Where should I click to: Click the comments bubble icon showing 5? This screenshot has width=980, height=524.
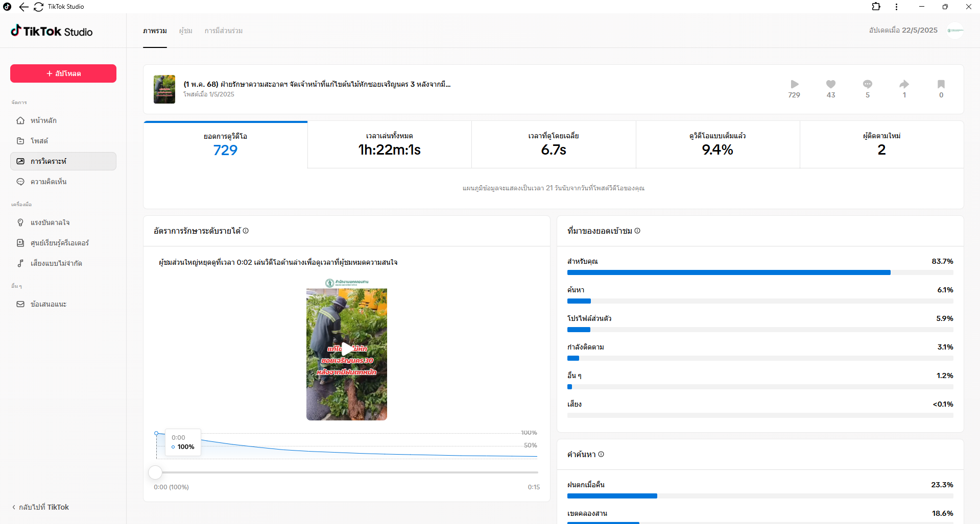(x=868, y=84)
